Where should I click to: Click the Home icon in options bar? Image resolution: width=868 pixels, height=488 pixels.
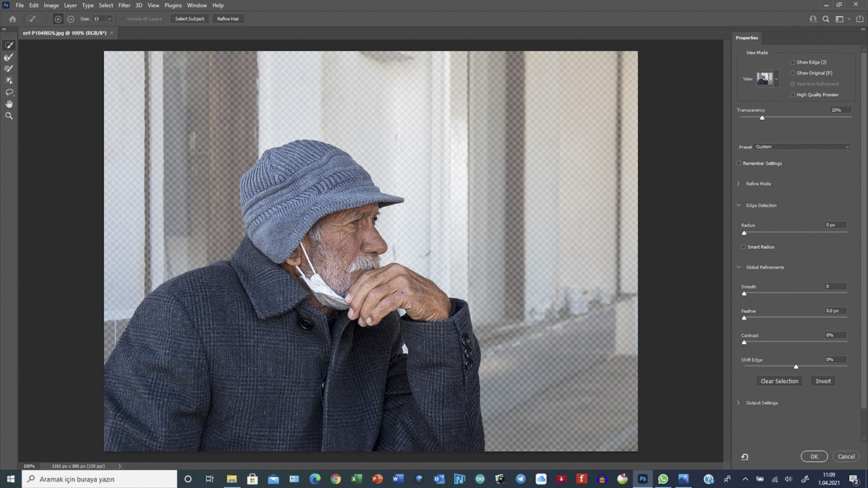pos(12,19)
